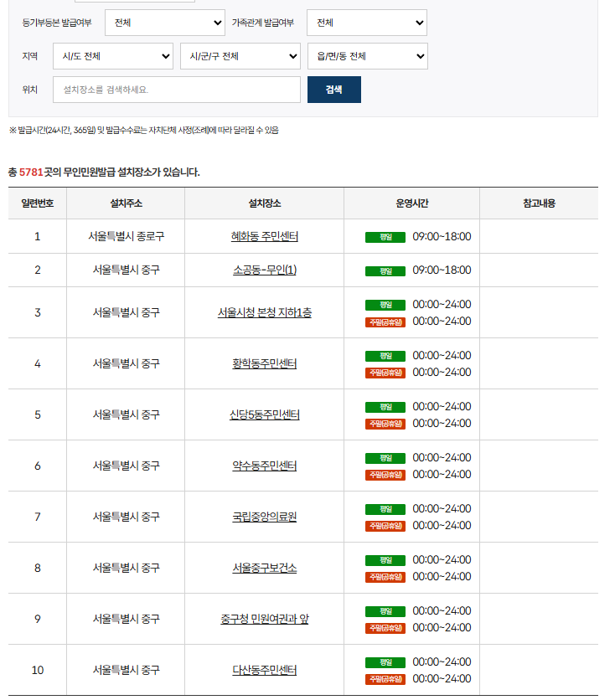Open the 소공동-무인(1) link
This screenshot has width=615, height=700.
pyautogui.click(x=264, y=270)
